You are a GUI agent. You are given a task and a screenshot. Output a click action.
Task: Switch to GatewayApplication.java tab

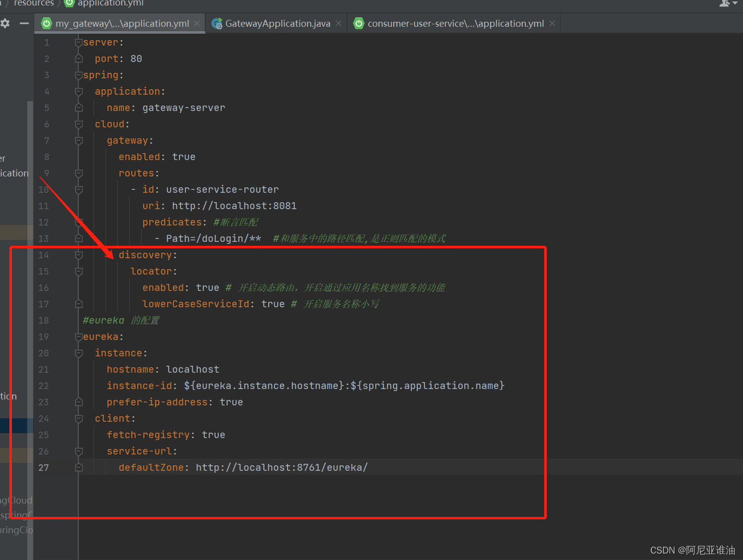click(278, 23)
